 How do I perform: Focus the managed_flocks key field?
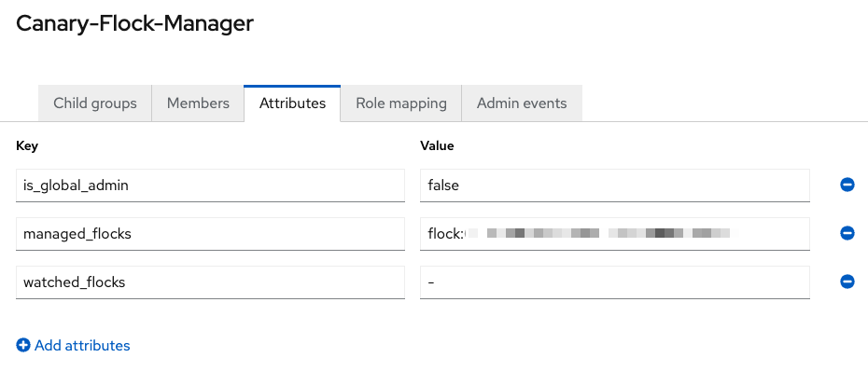[x=210, y=234]
